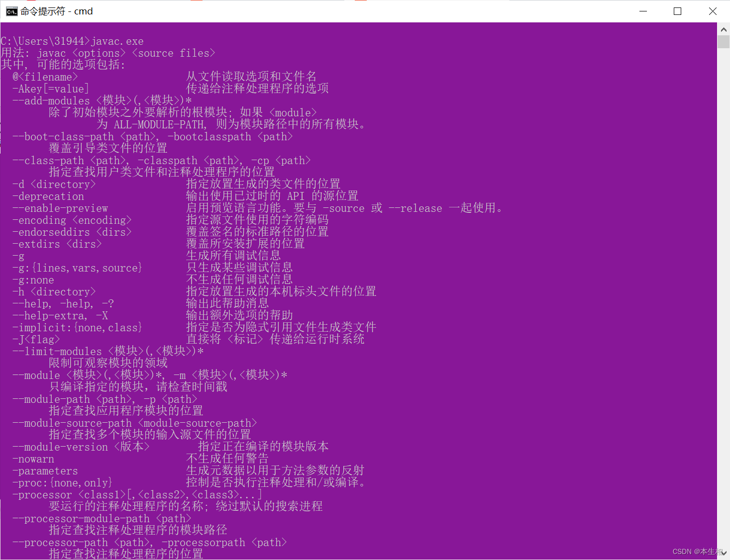Click the '-processor <class1>' option line

[137, 495]
